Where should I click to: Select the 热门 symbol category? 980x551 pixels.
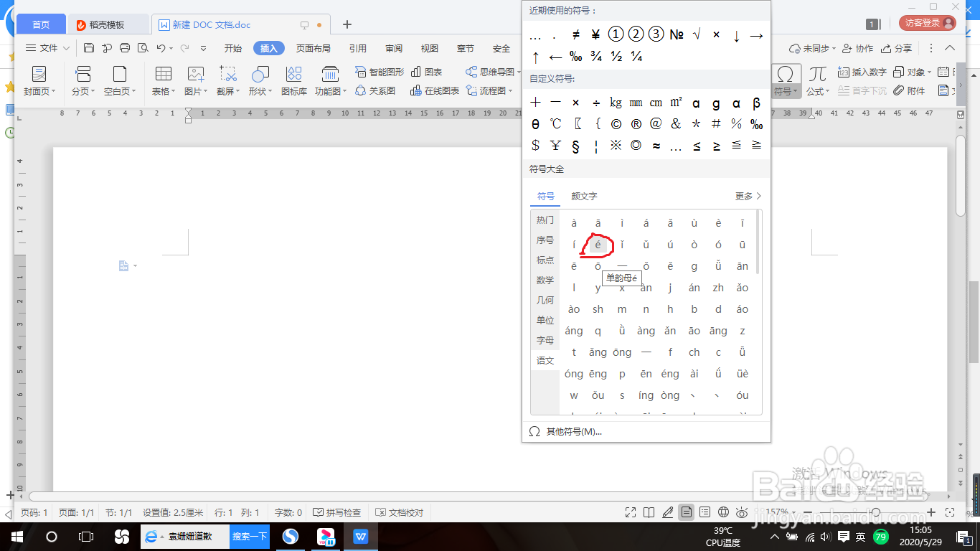coord(545,220)
